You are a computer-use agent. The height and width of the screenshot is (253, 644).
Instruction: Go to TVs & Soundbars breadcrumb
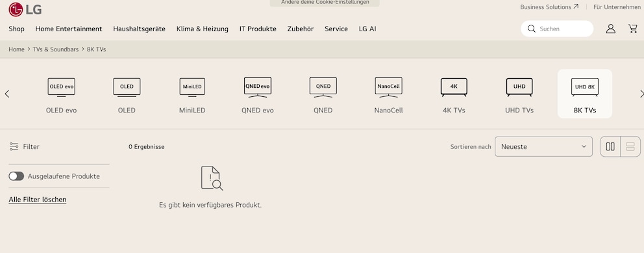(x=55, y=49)
